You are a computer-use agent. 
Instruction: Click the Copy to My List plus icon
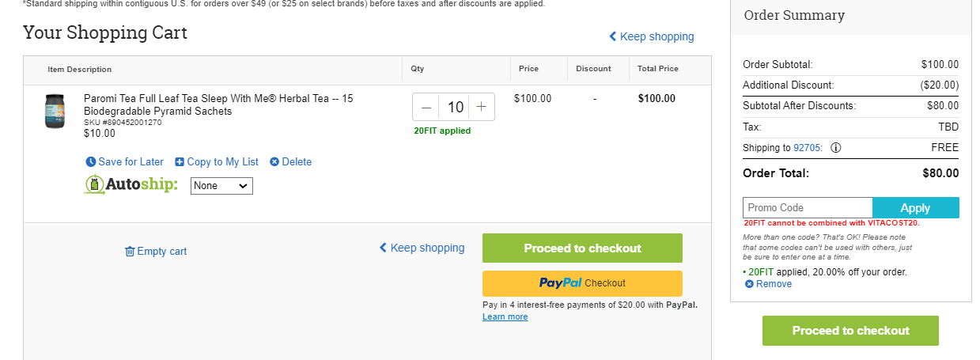tap(180, 162)
